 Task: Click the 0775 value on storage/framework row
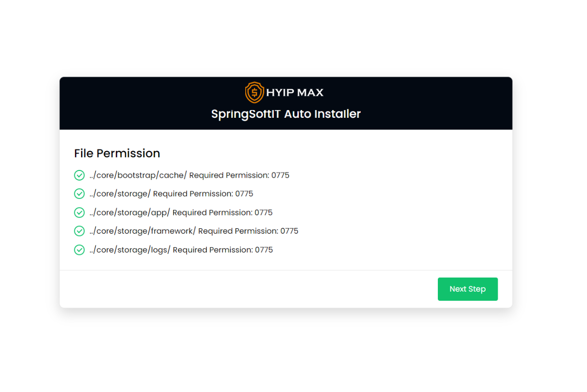289,231
